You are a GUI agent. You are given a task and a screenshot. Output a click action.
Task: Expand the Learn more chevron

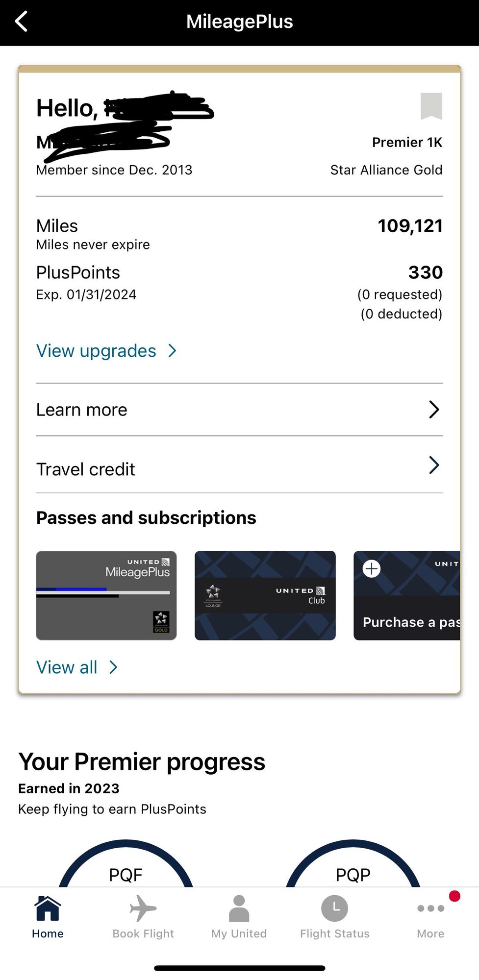tap(434, 410)
